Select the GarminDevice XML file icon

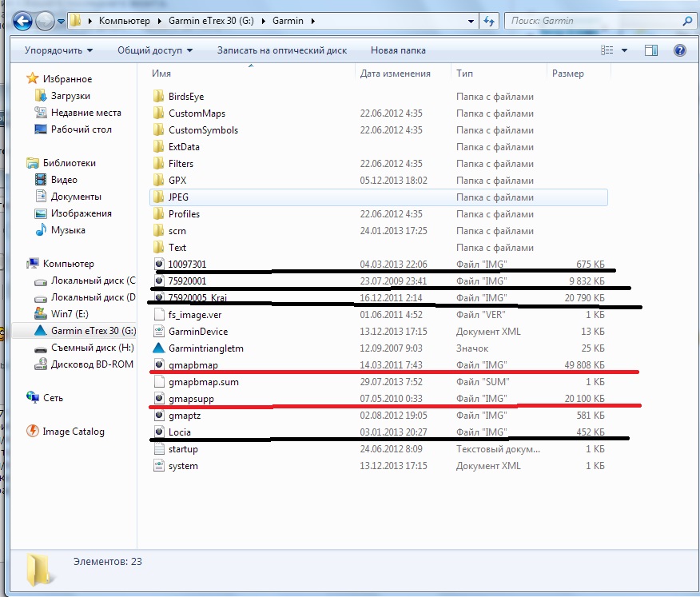pos(159,332)
